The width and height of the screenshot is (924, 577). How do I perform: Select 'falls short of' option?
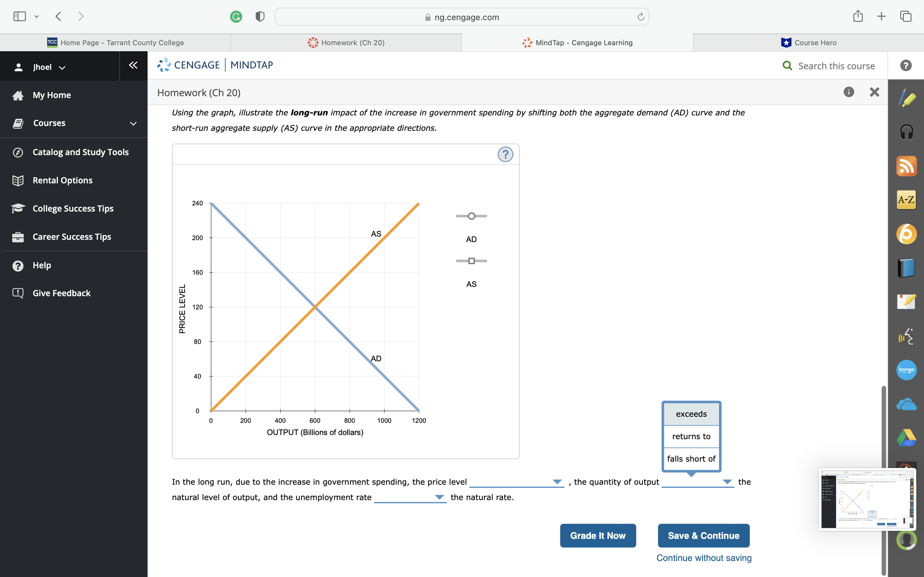691,458
